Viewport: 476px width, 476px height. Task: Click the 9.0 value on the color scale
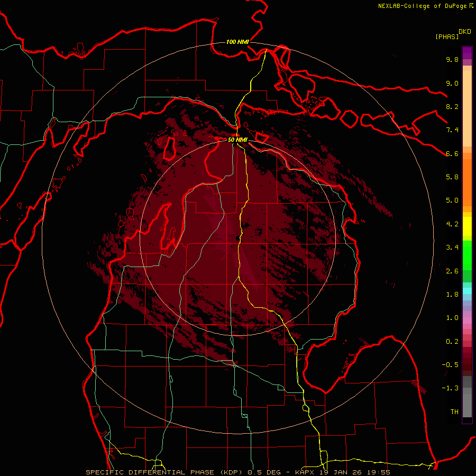tap(452, 83)
